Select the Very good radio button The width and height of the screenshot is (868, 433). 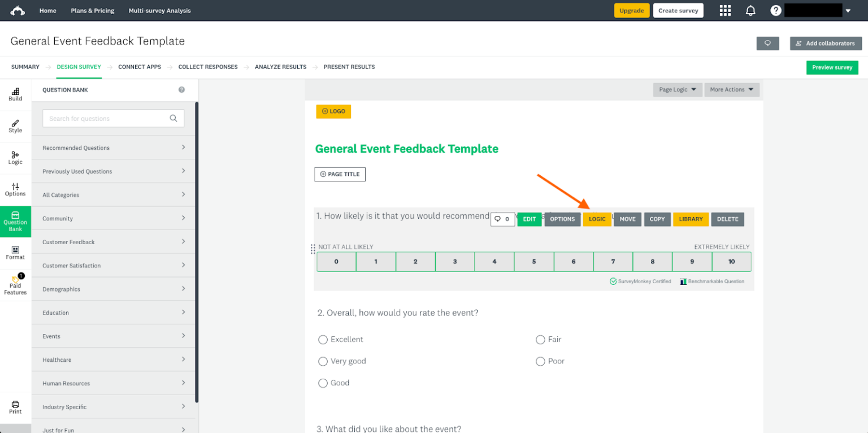point(323,361)
